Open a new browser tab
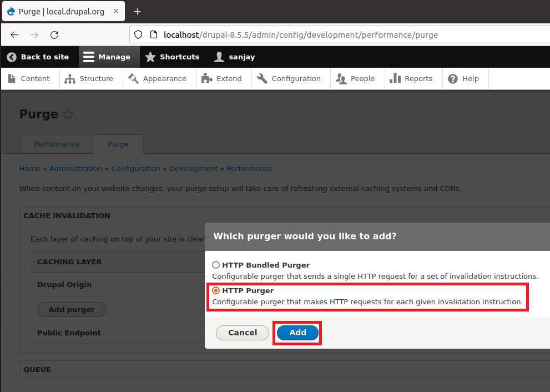 point(138,12)
